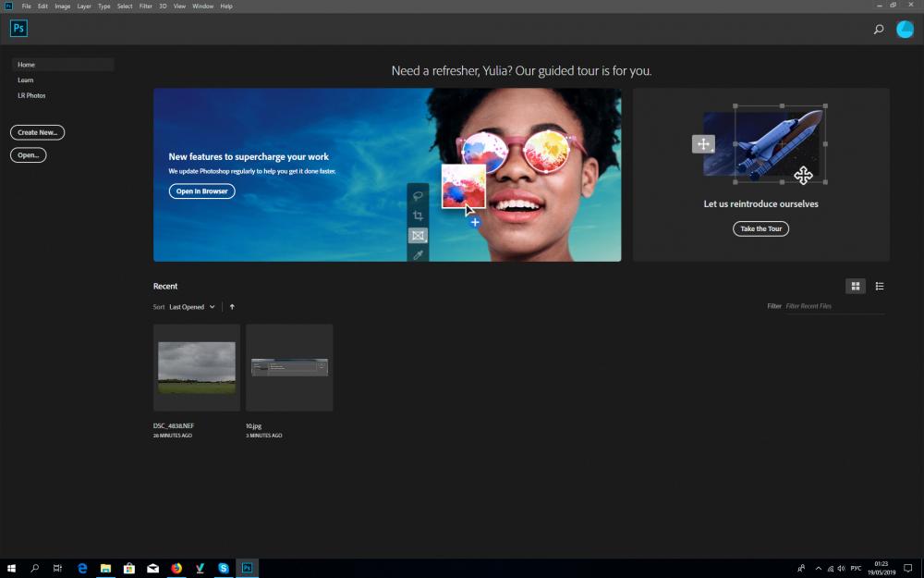Go to the Learn section
This screenshot has width=924, height=578.
tap(25, 80)
